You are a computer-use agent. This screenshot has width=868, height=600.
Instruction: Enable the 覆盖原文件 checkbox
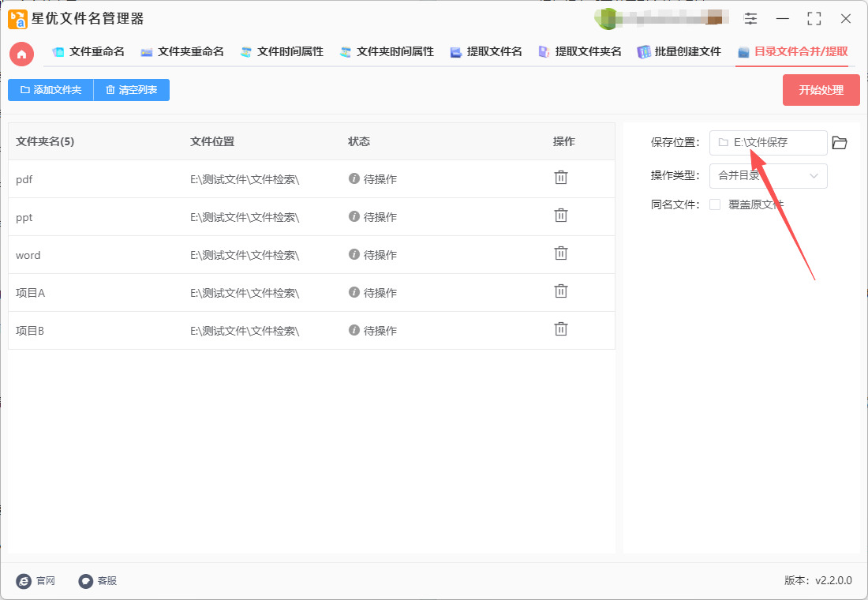pos(715,204)
